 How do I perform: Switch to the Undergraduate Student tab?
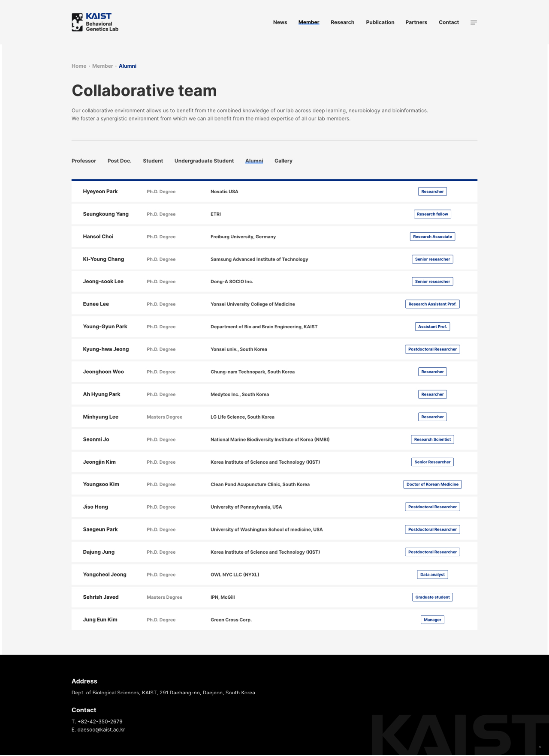[204, 161]
